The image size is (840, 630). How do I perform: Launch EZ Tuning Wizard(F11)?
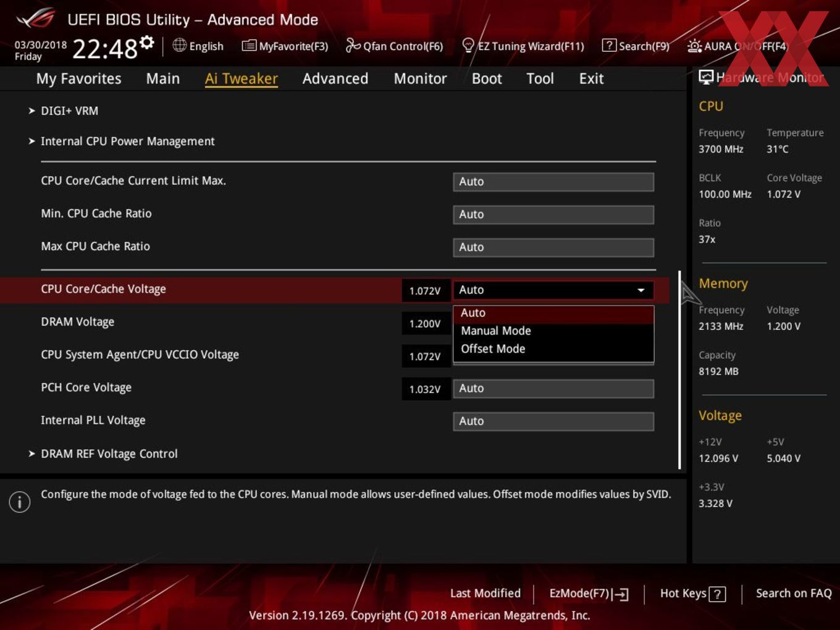523,46
